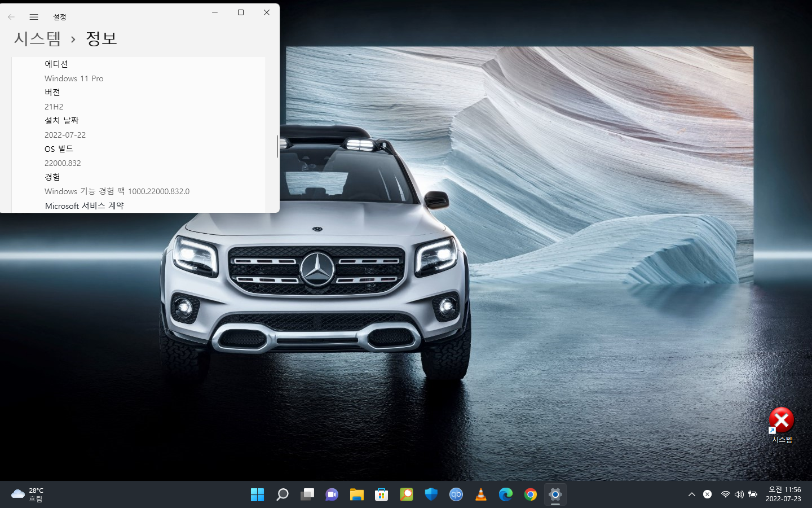This screenshot has width=812, height=508.
Task: Click the 시스템 breadcrumb link
Action: tap(38, 38)
